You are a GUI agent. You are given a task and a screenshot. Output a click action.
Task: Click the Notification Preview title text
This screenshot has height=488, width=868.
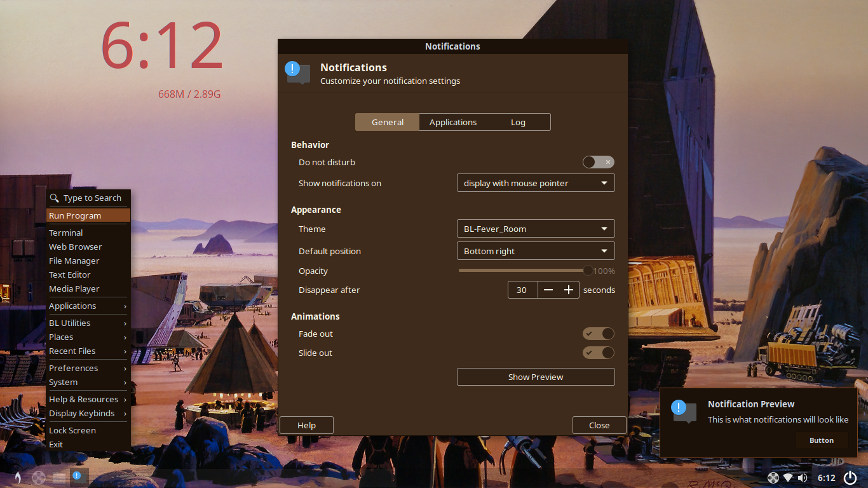[751, 404]
